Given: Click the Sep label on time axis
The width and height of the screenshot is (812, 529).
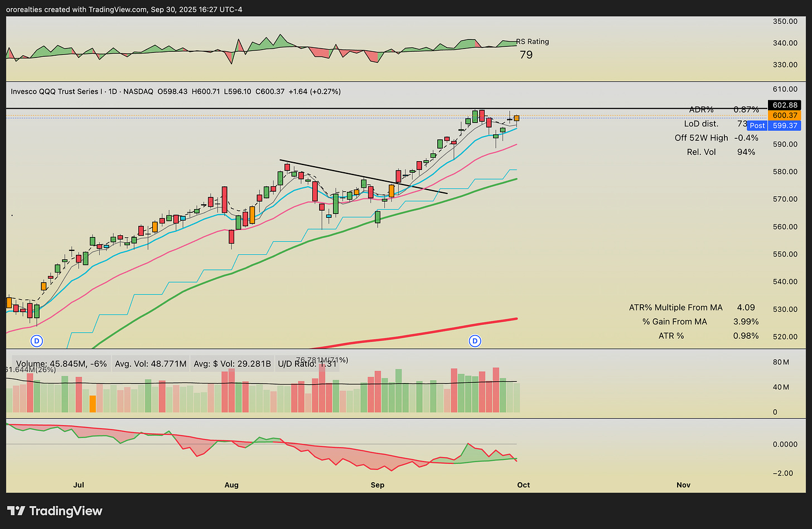Looking at the screenshot, I should click(x=378, y=485).
